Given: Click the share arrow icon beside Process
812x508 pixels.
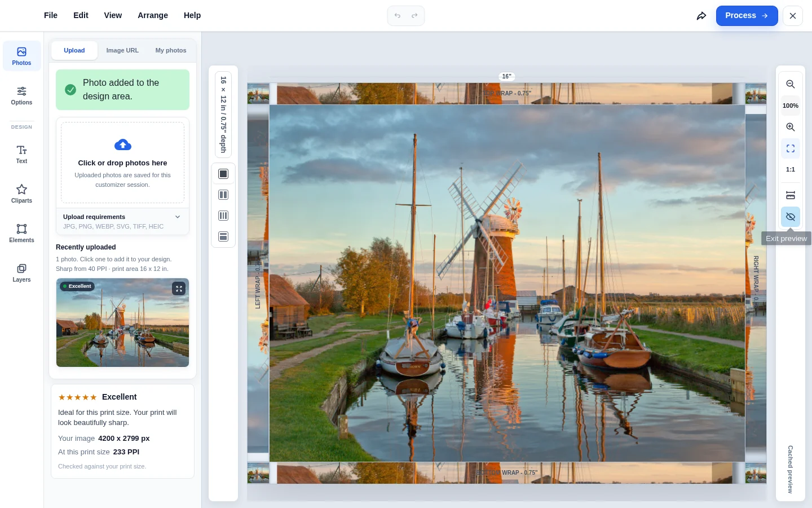Looking at the screenshot, I should coord(701,16).
